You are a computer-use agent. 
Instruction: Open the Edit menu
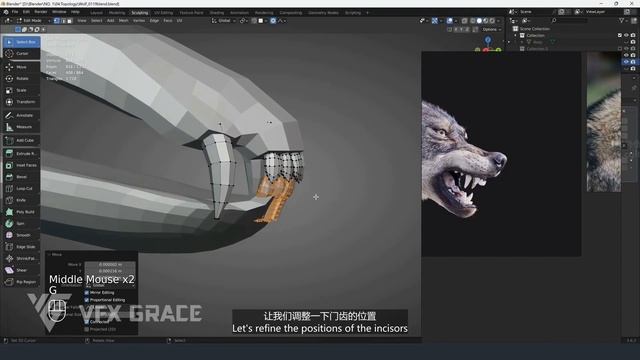(x=26, y=12)
